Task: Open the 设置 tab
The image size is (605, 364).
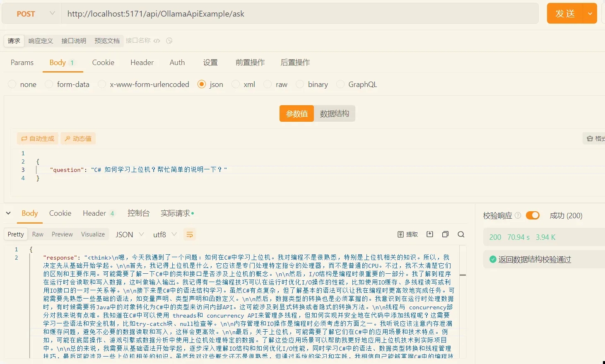Action: 210,63
